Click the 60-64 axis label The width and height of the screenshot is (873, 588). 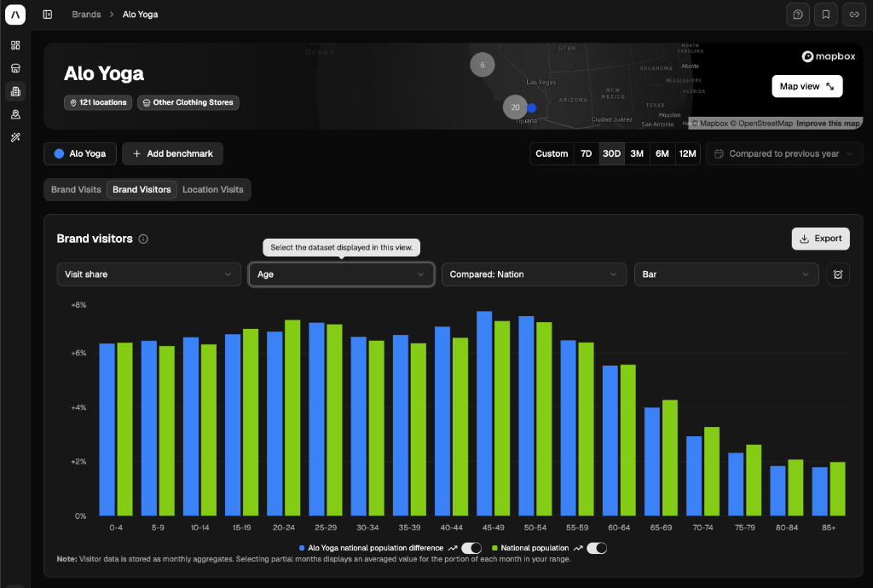click(x=619, y=527)
